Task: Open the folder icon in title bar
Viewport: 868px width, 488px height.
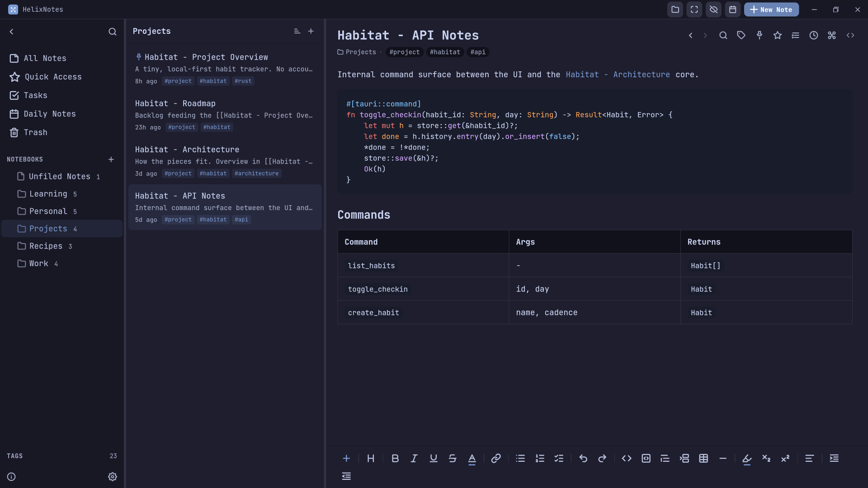Action: pyautogui.click(x=675, y=9)
